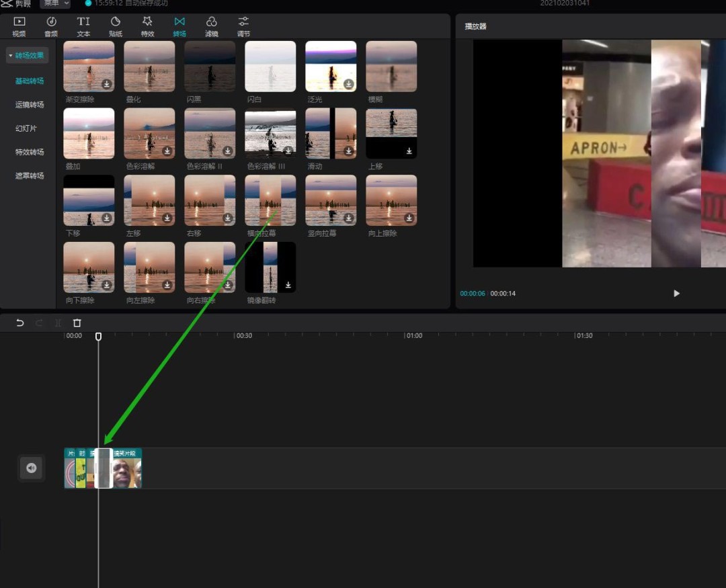Open the 调节 (Adjust) panel
The height and width of the screenshot is (588, 726).
coord(243,26)
